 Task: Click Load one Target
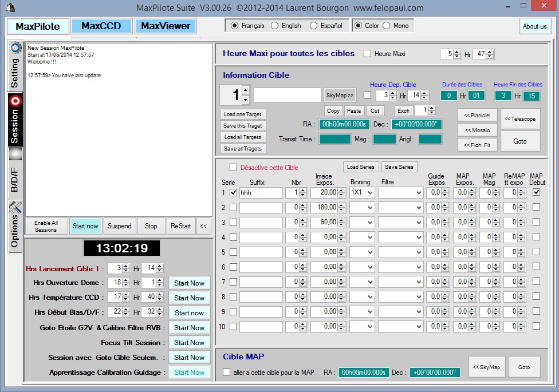tap(243, 114)
